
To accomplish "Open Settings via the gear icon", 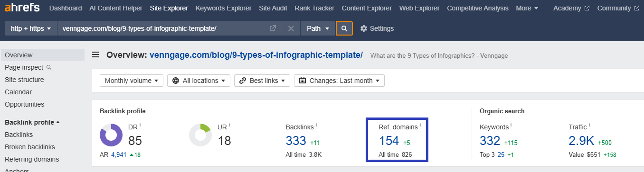I will click(x=364, y=28).
